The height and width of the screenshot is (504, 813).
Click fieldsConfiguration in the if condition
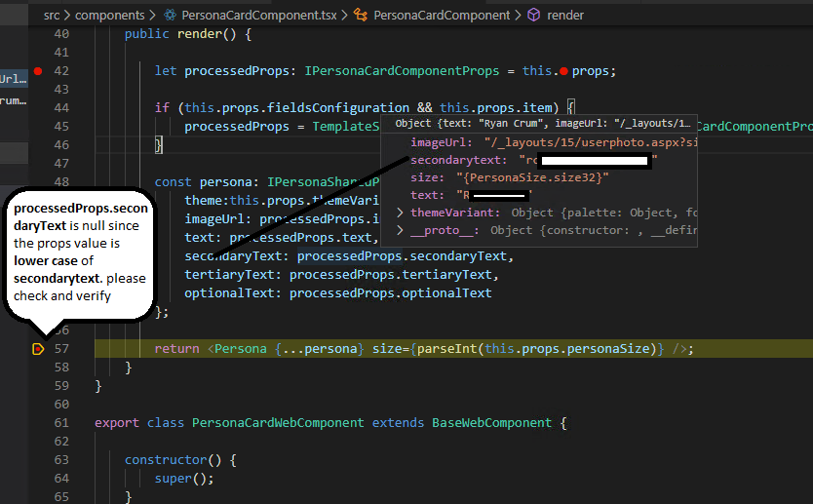(338, 108)
